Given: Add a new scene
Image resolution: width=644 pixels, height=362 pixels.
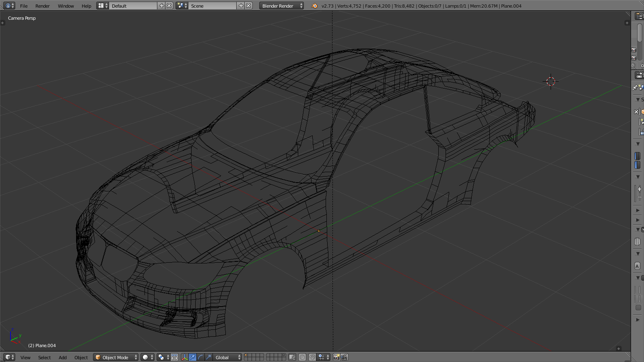Looking at the screenshot, I should (241, 6).
